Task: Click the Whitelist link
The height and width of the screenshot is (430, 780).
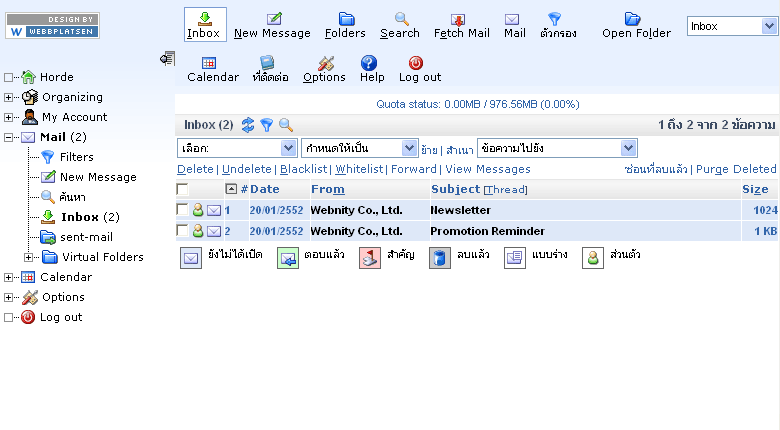Action: (x=359, y=169)
